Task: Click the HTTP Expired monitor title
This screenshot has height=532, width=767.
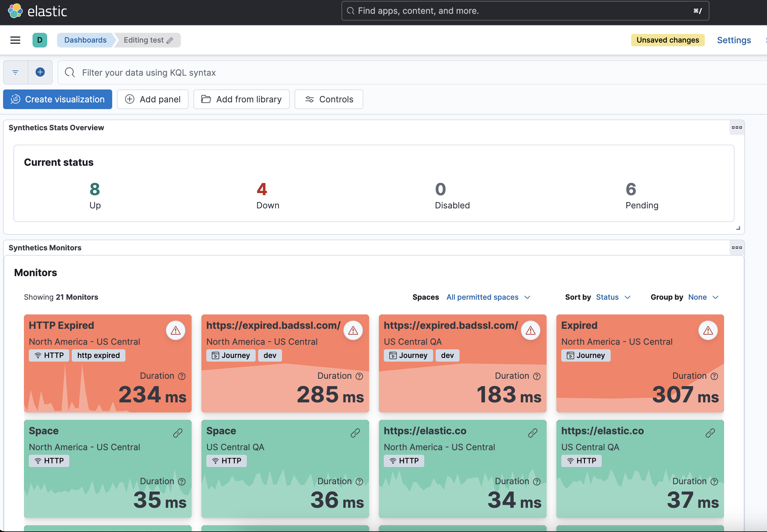Action: (x=61, y=325)
